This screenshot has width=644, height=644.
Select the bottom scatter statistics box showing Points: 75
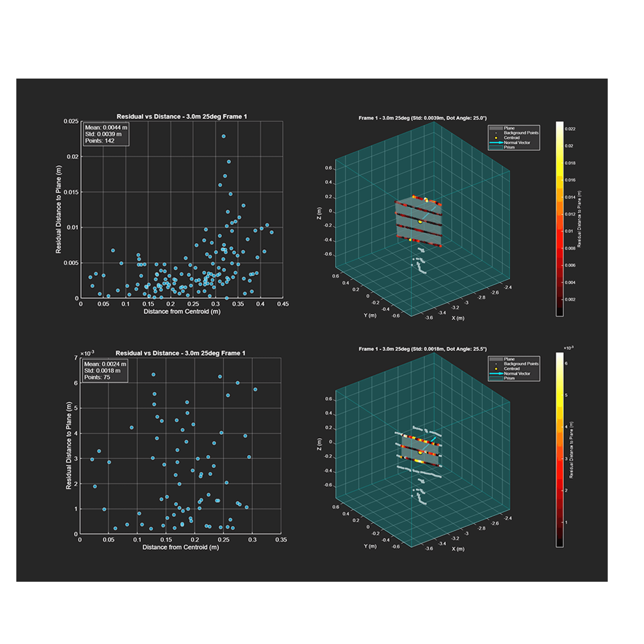105,370
